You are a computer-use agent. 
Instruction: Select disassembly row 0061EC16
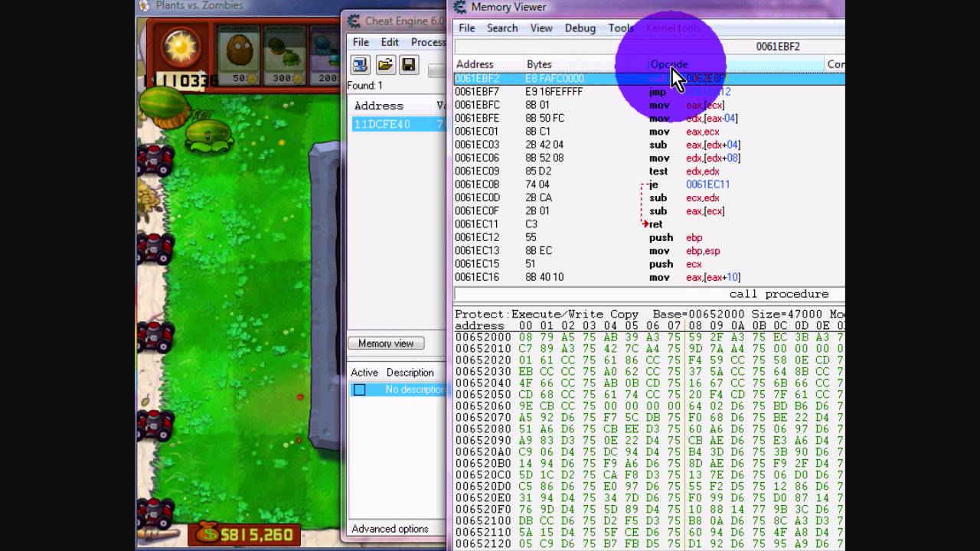point(649,277)
